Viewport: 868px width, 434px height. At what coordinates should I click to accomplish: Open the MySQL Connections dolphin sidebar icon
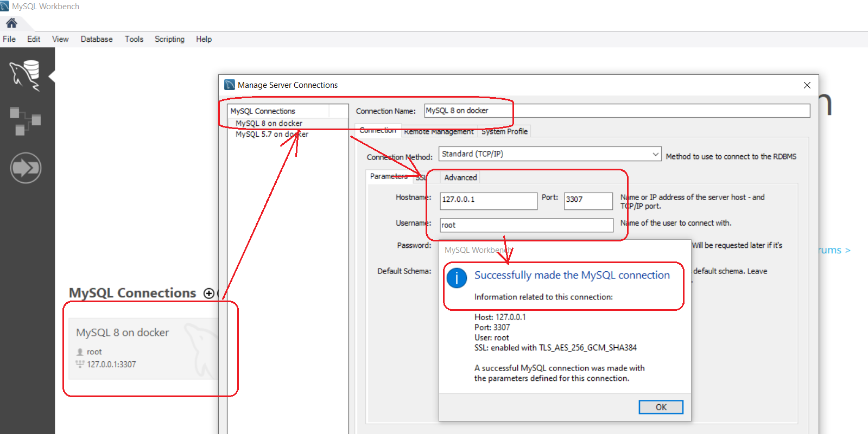tap(25, 75)
